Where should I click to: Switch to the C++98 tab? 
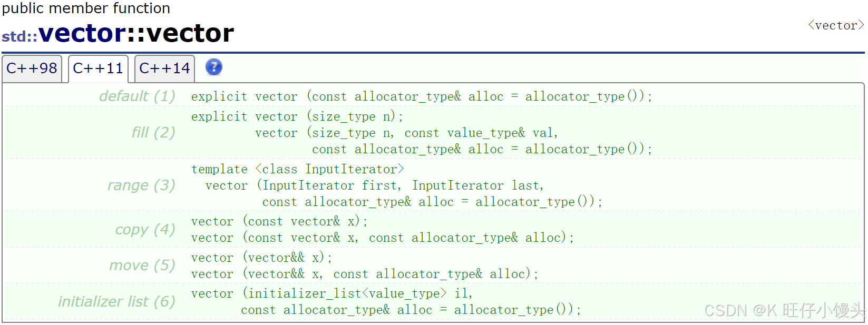[32, 68]
